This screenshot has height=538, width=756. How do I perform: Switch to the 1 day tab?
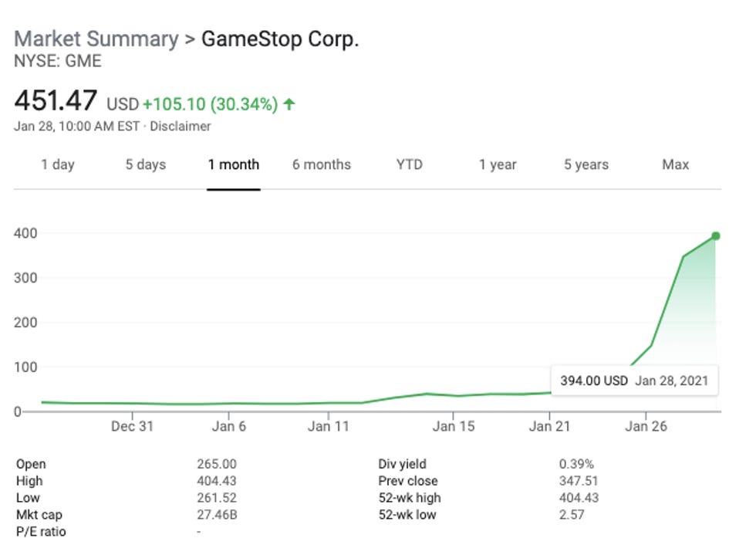58,164
